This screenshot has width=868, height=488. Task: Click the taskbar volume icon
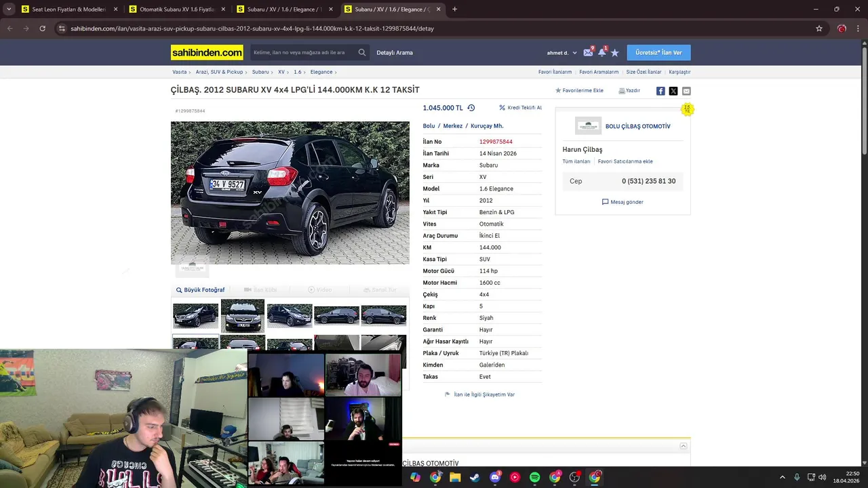pos(822,477)
